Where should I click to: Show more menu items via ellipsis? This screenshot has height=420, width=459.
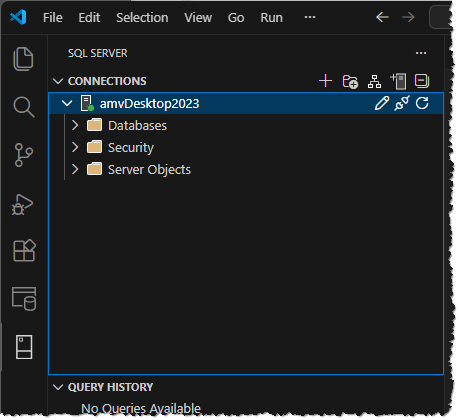point(310,17)
